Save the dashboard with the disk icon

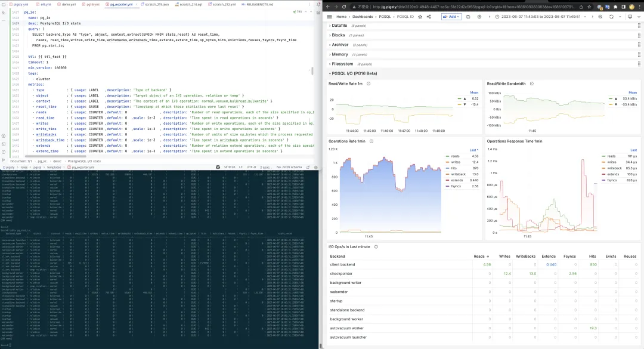tap(468, 17)
